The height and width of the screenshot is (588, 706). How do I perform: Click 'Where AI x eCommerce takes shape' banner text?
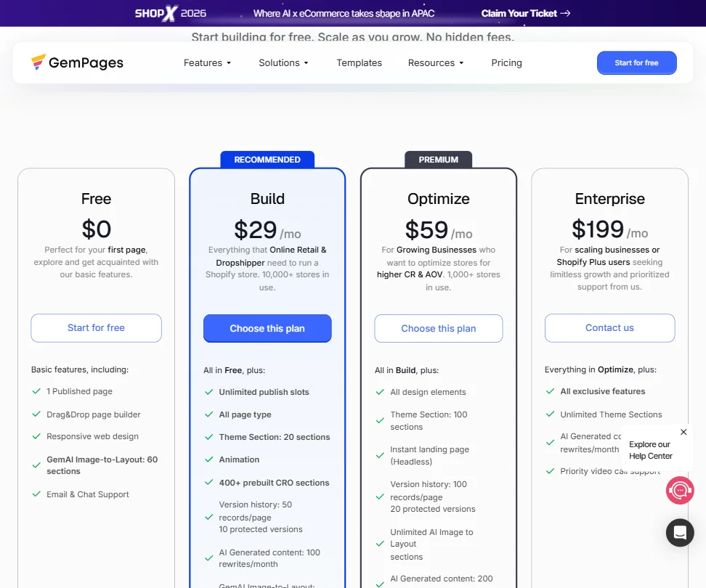pyautogui.click(x=344, y=14)
